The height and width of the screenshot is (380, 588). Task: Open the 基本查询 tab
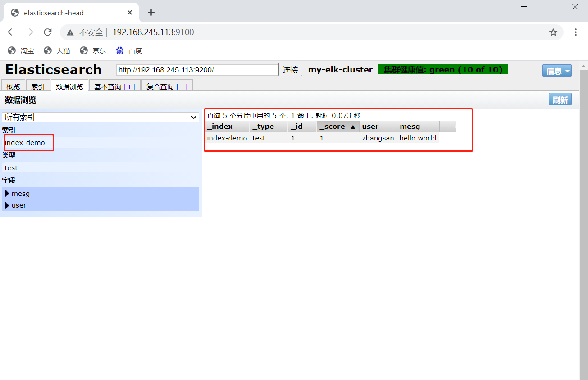point(108,86)
